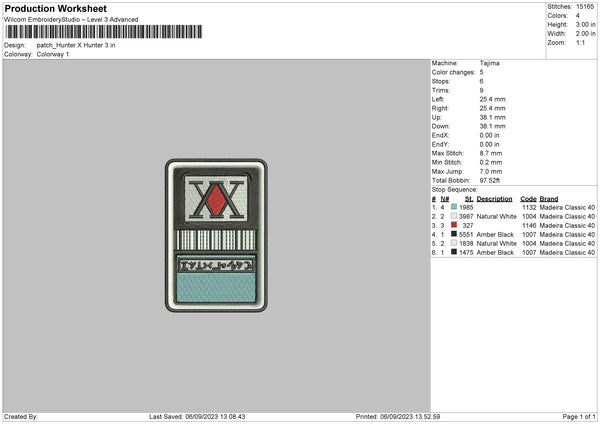Click code '1132' in the stop 1 row

[x=529, y=207]
